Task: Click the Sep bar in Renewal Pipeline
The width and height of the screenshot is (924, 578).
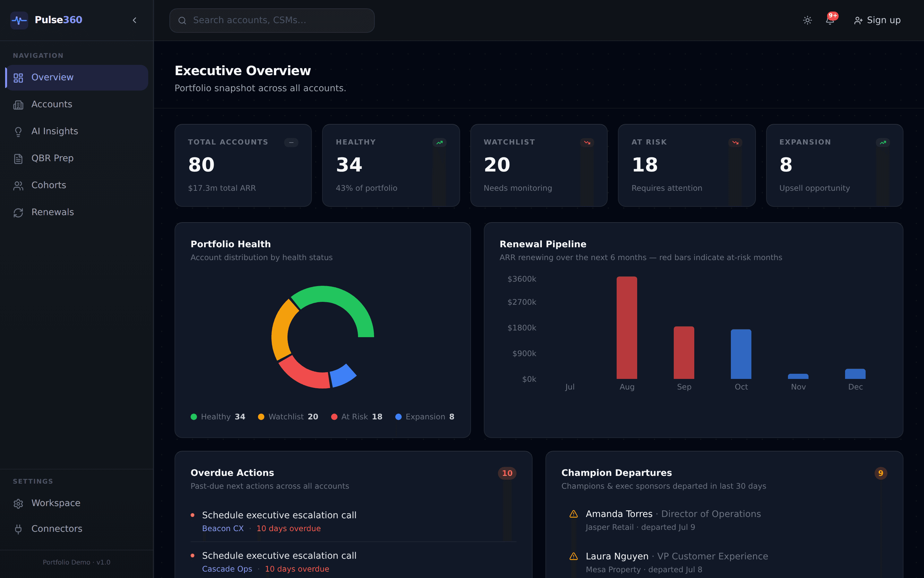Action: pos(684,353)
